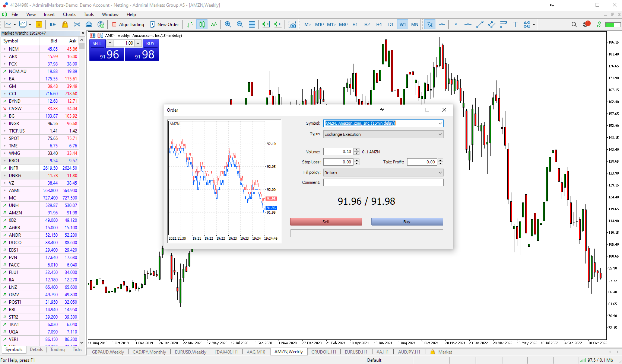622x364 pixels.
Task: Open the IDE MetaEditor
Action: point(53,25)
